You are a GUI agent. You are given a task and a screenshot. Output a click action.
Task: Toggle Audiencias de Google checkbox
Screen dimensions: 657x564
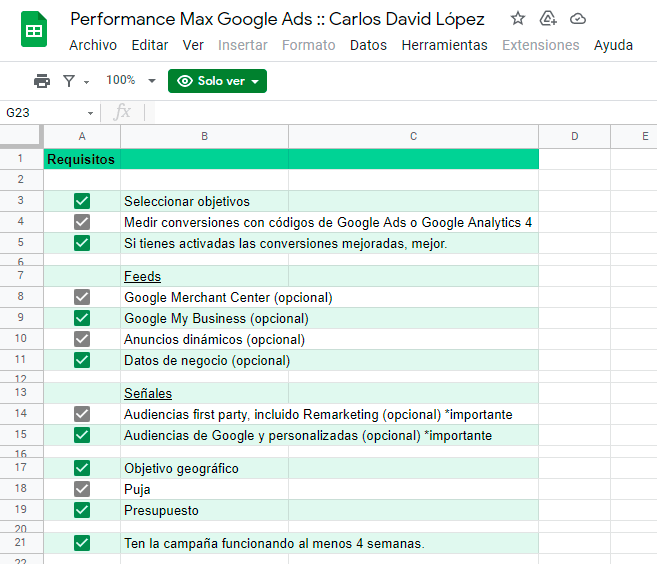point(82,435)
